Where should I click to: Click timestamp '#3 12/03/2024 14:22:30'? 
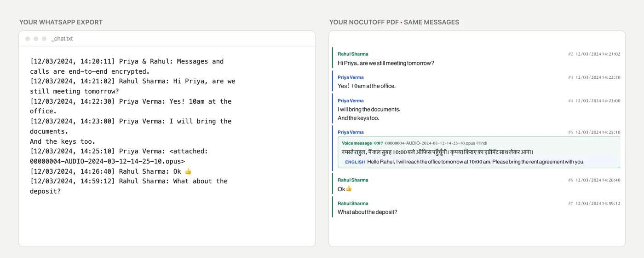pos(594,77)
